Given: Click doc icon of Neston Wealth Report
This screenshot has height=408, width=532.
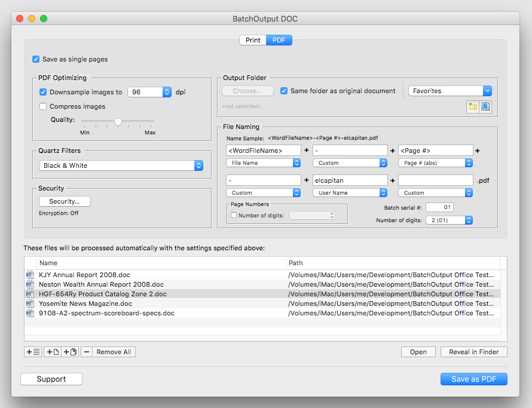Looking at the screenshot, I should point(30,284).
